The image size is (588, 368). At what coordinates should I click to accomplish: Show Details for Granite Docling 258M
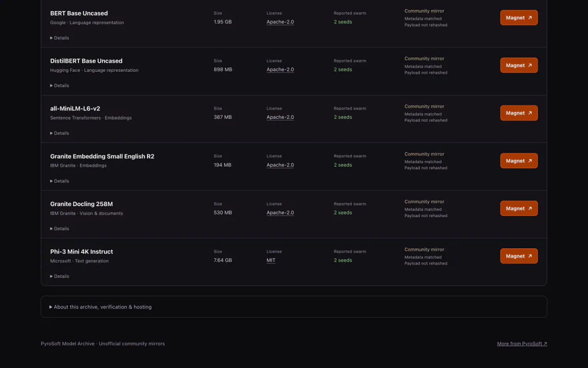[60, 229]
